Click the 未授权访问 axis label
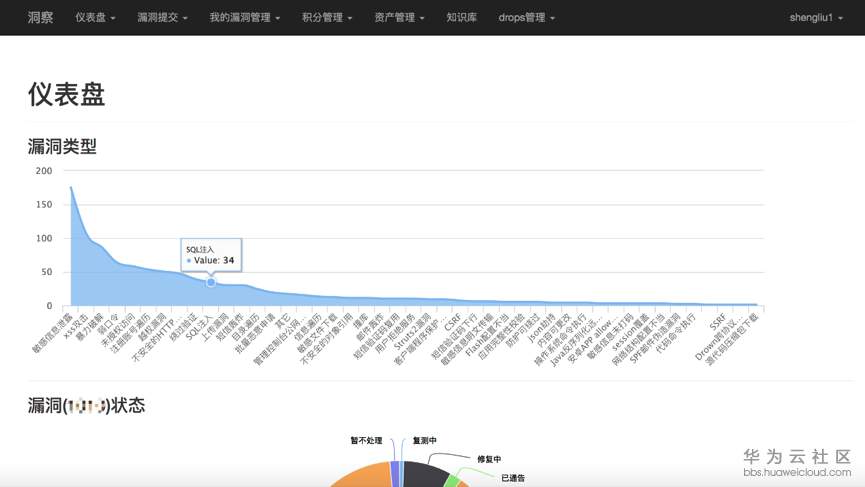The width and height of the screenshot is (865, 487). [x=118, y=330]
